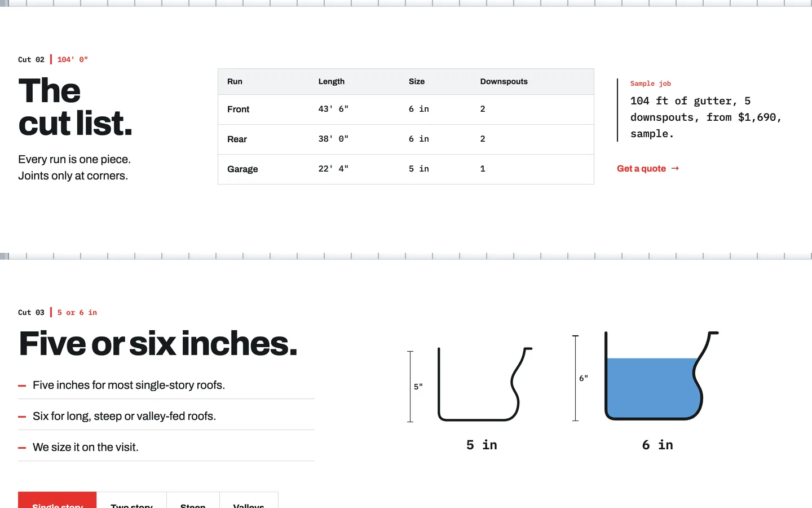Click the Get a quote link
The height and width of the screenshot is (508, 812).
tap(648, 168)
